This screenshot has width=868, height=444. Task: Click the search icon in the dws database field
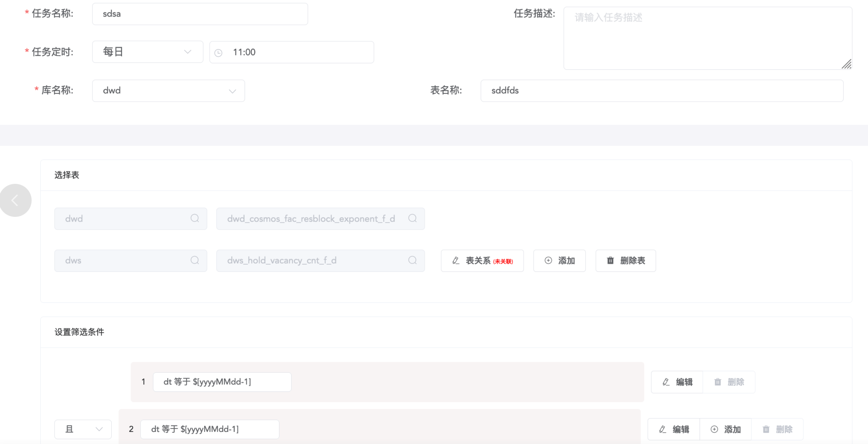pos(194,260)
